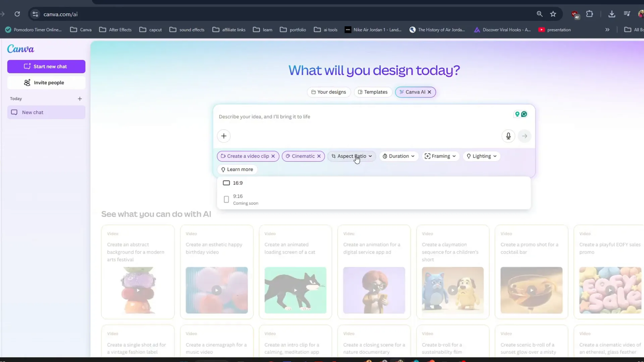Select the scenic sunset b-roll prompt
Screen dimensions: 644x362
pyautogui.click(x=531, y=342)
